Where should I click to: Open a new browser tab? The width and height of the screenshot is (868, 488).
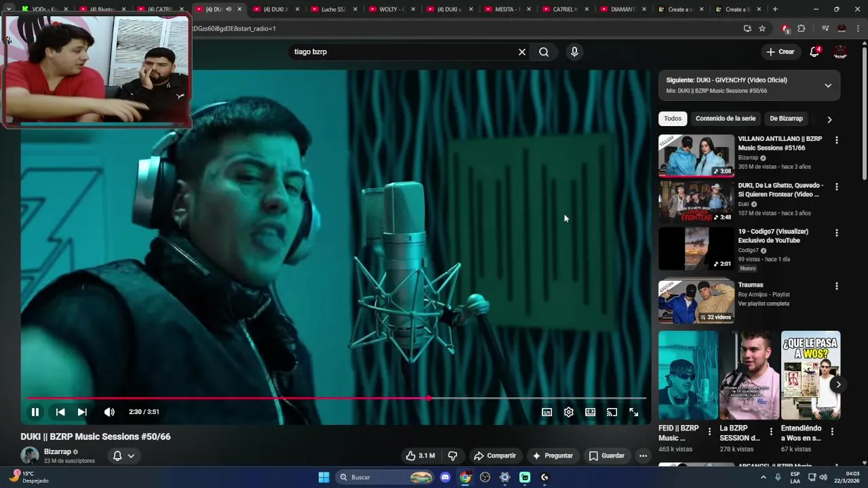[775, 9]
